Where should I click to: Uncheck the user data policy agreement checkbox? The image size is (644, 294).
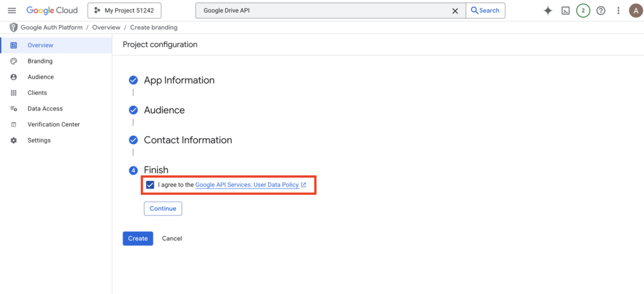click(150, 185)
